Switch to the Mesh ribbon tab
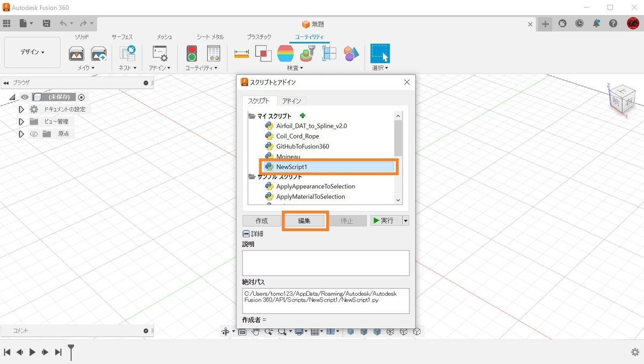The height and width of the screenshot is (364, 644). click(164, 37)
